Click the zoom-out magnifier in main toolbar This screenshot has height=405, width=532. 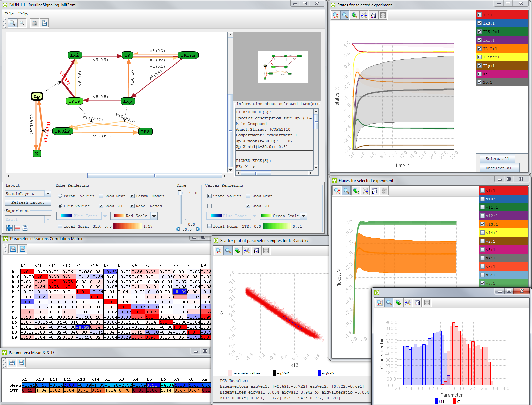click(x=22, y=23)
